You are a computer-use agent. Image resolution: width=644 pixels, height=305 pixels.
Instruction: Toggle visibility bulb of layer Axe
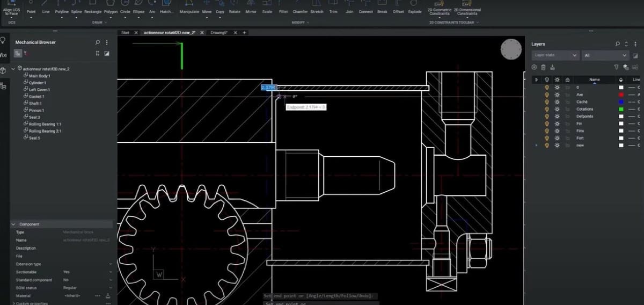coord(547,94)
